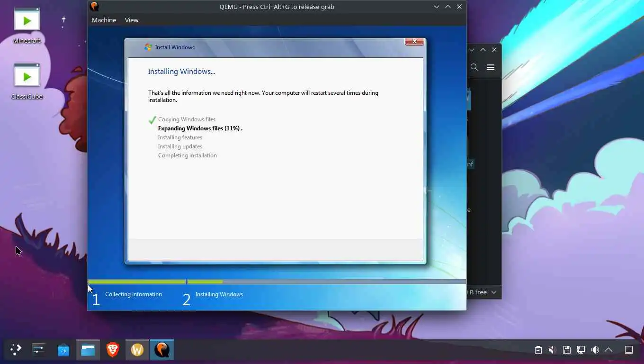Minimize the background file manager window
The height and width of the screenshot is (364, 644).
[472, 50]
